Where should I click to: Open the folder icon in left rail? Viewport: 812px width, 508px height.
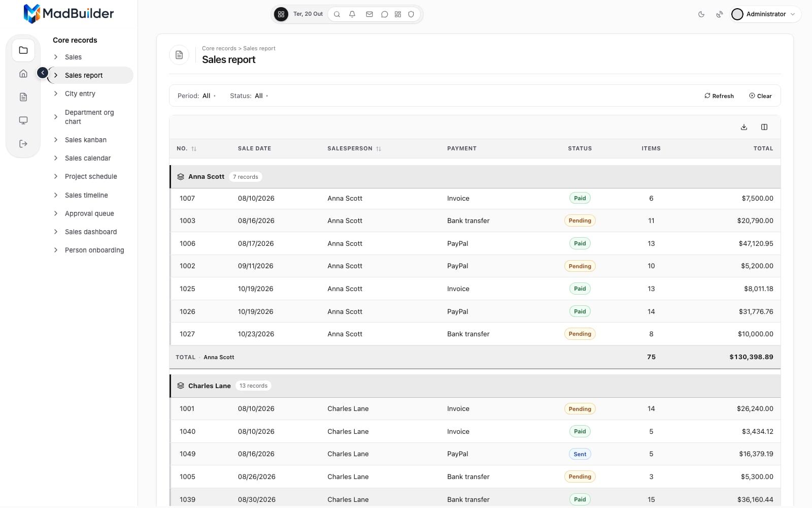point(23,50)
